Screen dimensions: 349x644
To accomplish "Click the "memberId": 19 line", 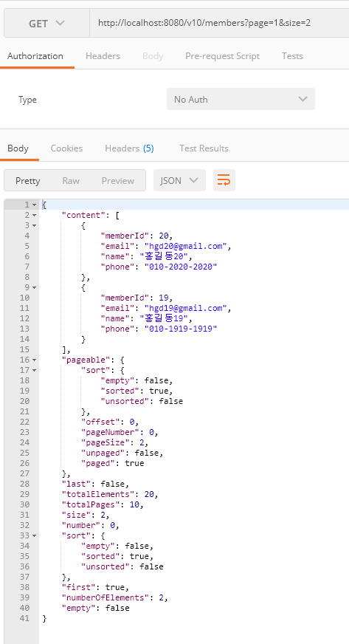I will 137,298.
